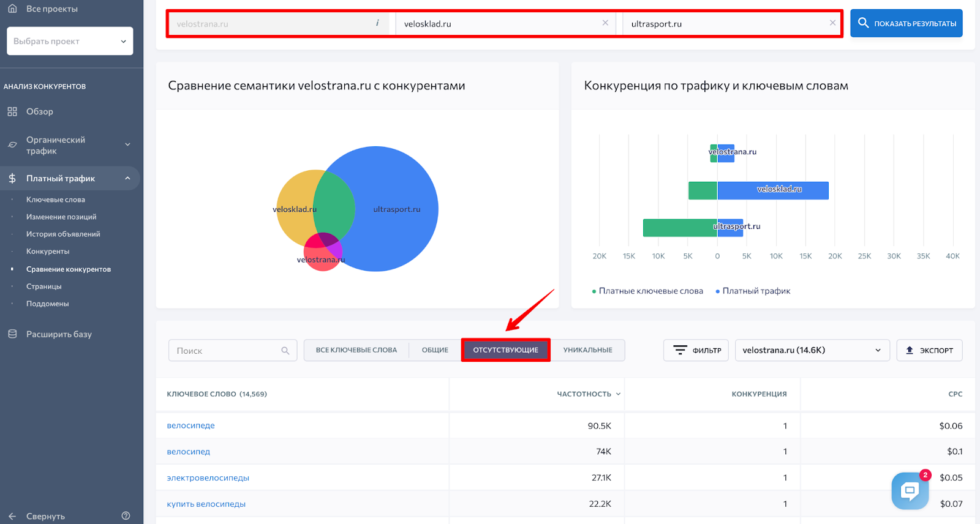Viewport: 980px width, 524px height.
Task: Click the Органический трафик leaf icon
Action: 12,145
